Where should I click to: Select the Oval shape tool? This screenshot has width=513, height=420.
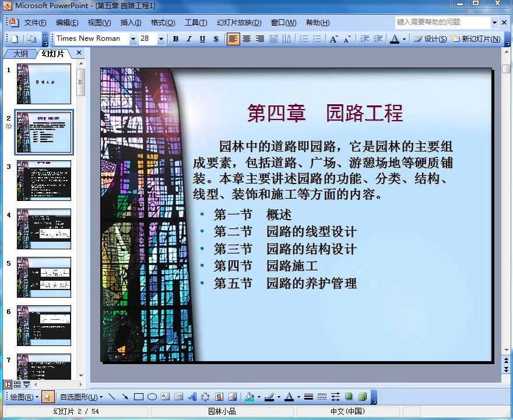click(x=152, y=397)
